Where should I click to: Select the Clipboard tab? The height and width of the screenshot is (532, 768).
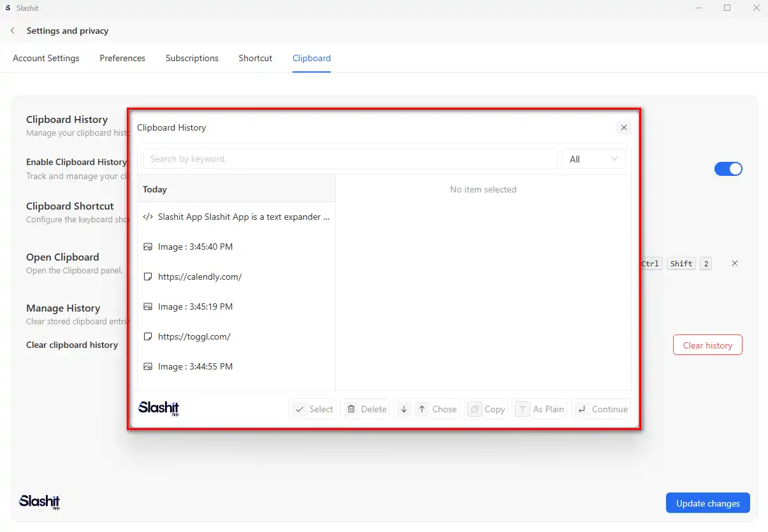click(x=312, y=58)
